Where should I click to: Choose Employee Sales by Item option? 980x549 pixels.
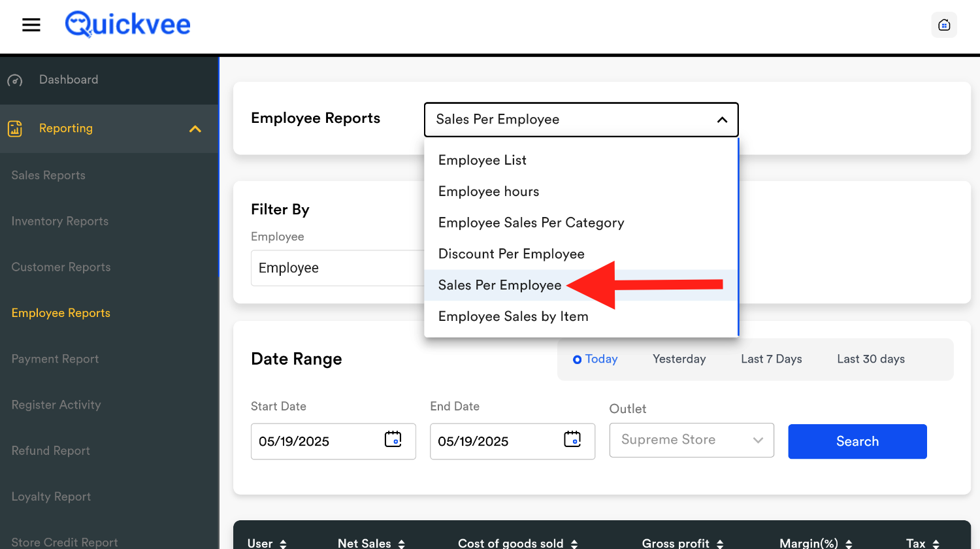point(513,316)
